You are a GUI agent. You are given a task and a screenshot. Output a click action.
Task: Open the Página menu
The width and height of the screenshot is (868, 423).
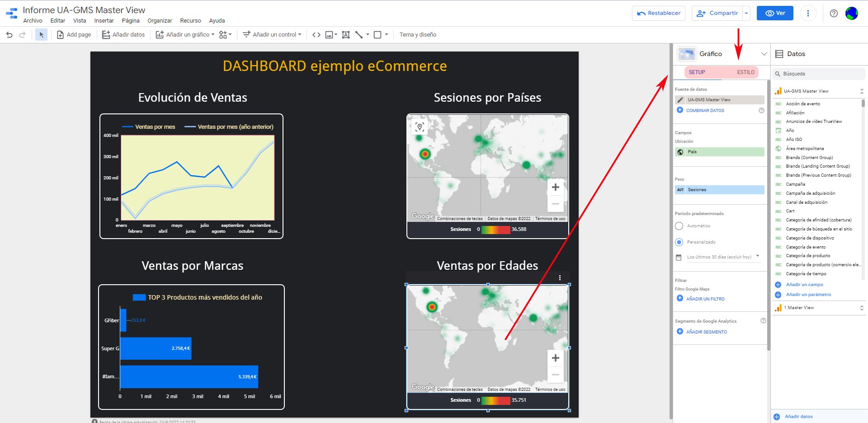[131, 21]
